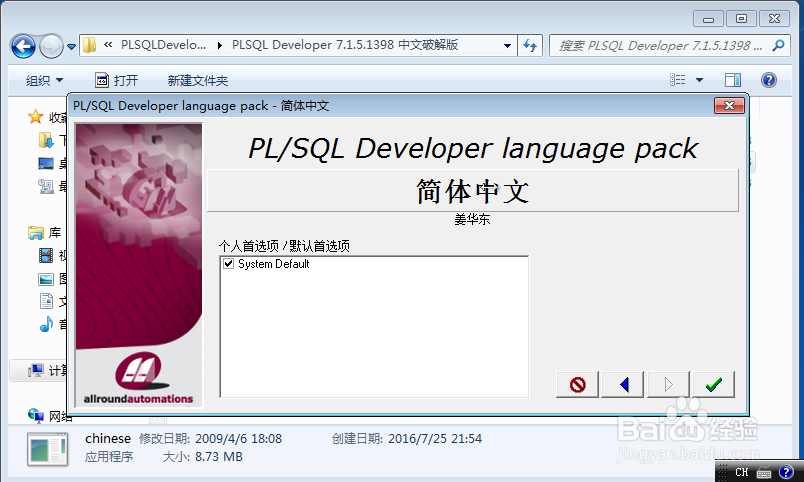
Task: Open Explorer help icon
Action: pyautogui.click(x=769, y=80)
